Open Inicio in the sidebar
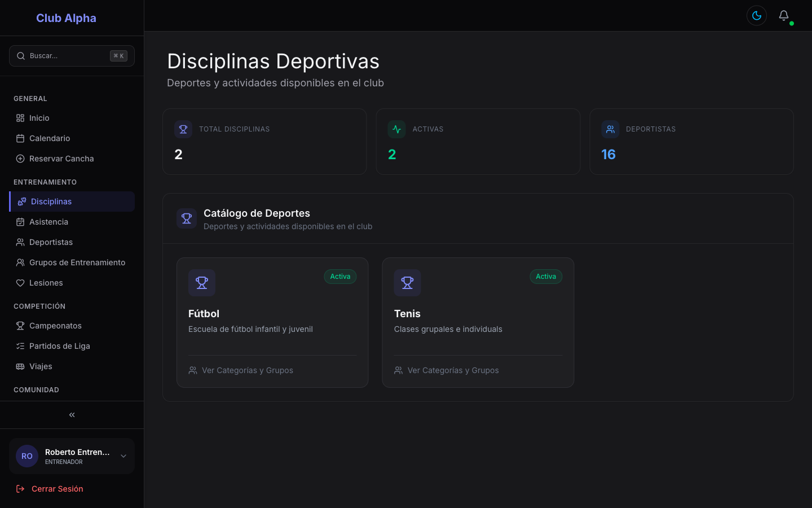The height and width of the screenshot is (508, 812). (x=72, y=118)
